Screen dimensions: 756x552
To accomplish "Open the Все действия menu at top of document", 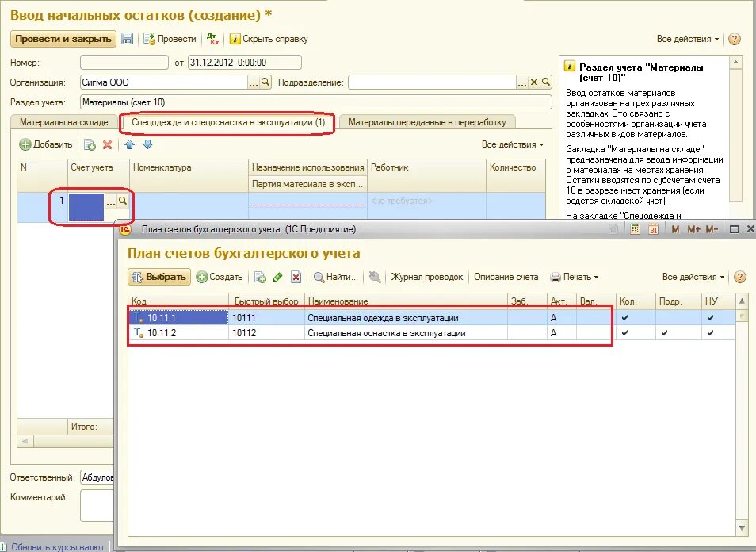I will pos(688,39).
